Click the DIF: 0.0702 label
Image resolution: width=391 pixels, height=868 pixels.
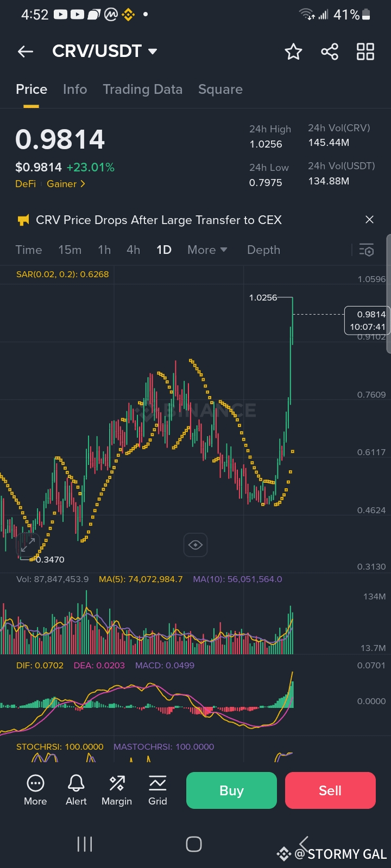tap(40, 665)
